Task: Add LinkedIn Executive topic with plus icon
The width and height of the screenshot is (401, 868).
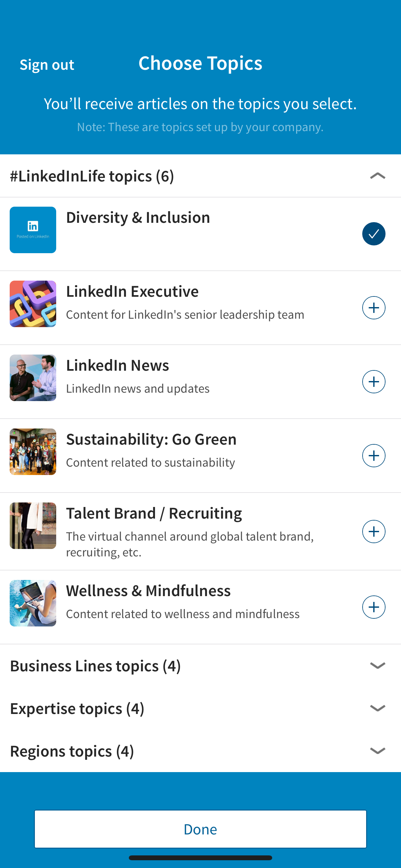Action: [x=373, y=308]
